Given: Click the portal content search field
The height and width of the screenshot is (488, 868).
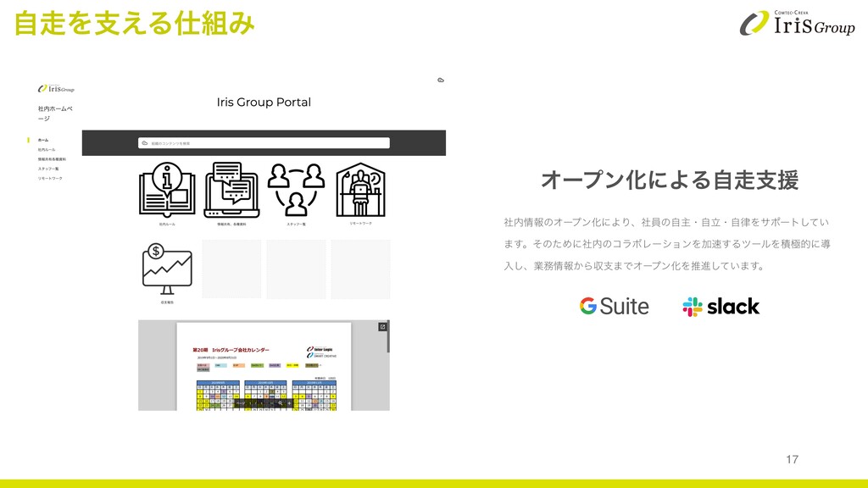Looking at the screenshot, I should 264,143.
